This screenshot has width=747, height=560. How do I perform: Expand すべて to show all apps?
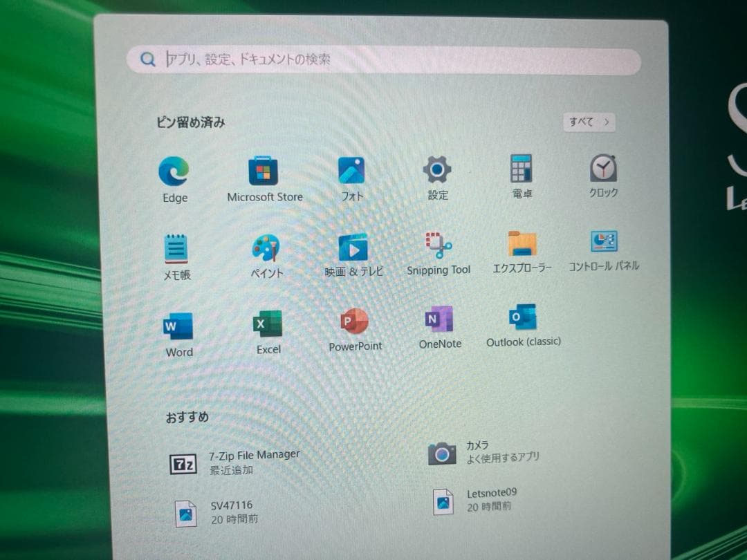coord(589,122)
